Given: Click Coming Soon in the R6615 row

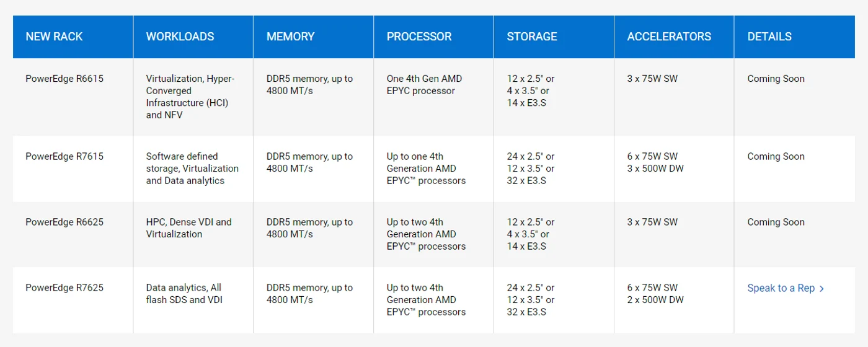Looking at the screenshot, I should click(776, 79).
